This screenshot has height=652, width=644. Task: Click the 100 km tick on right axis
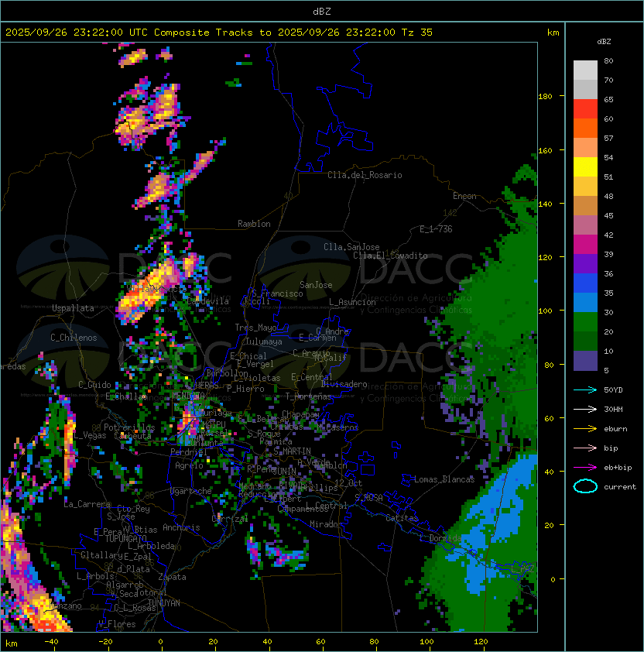[546, 311]
